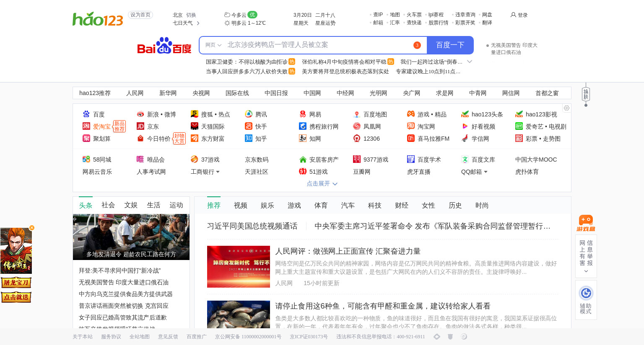Click the 网易 icon
The width and height of the screenshot is (644, 345).
pyautogui.click(x=303, y=114)
